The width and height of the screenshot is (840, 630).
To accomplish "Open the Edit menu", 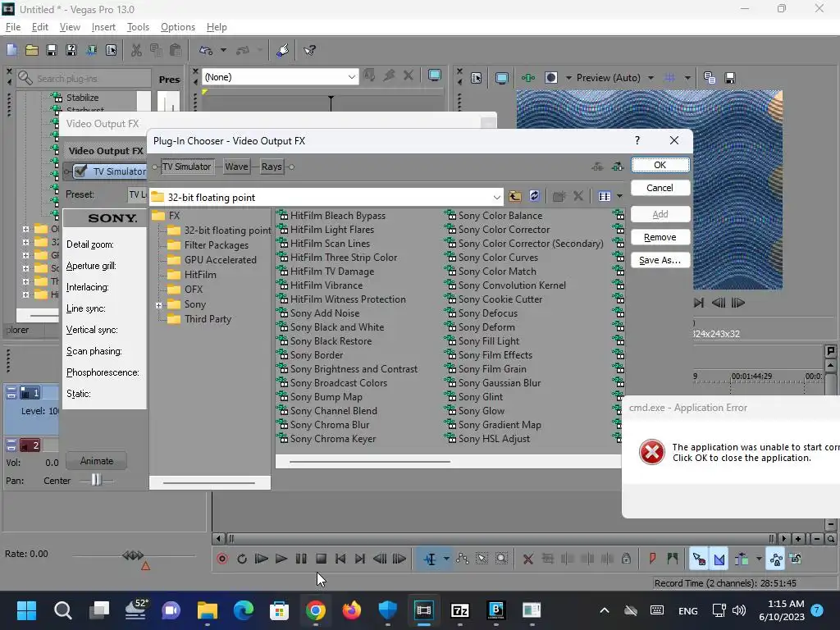I will (40, 27).
